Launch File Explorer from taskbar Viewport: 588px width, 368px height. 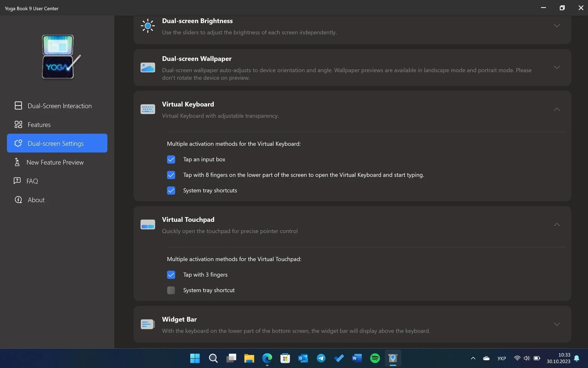tap(249, 358)
